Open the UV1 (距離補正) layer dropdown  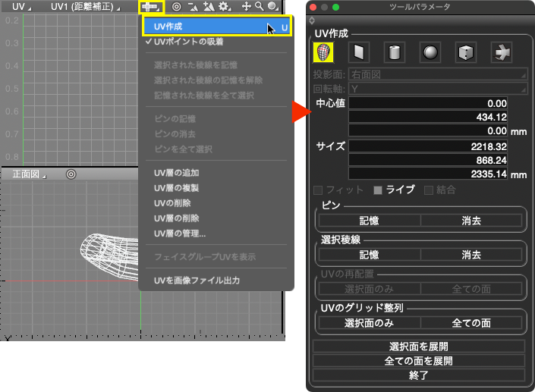click(x=85, y=6)
